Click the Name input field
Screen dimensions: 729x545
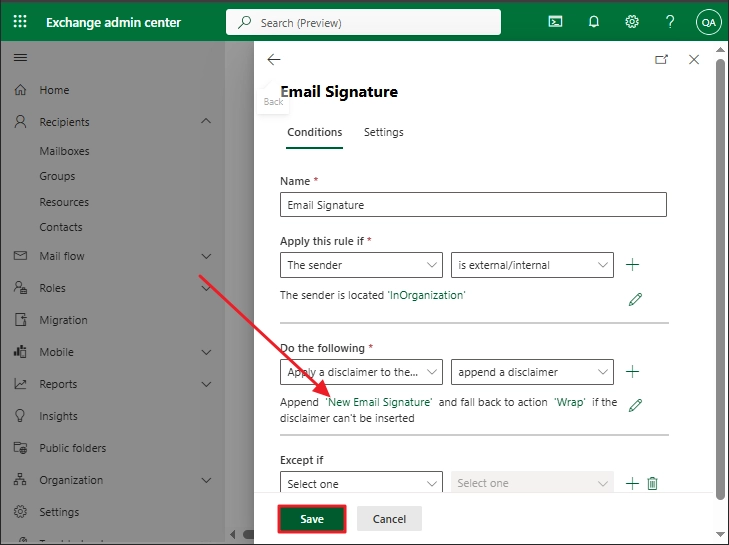tap(473, 205)
